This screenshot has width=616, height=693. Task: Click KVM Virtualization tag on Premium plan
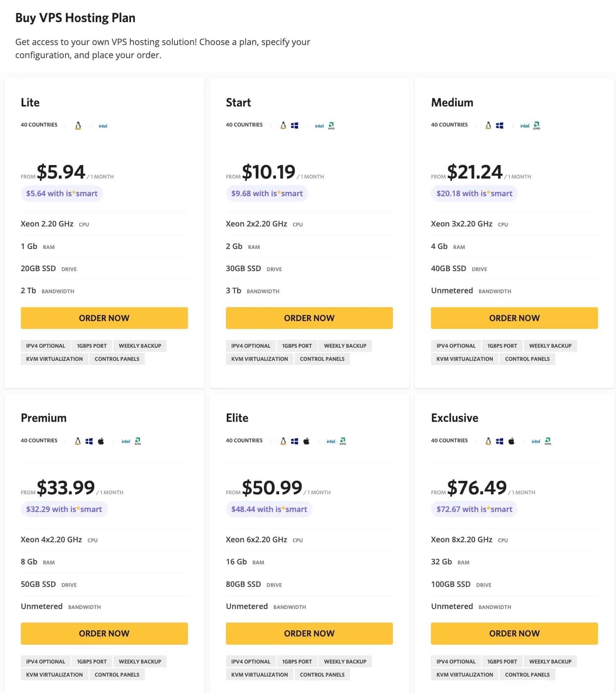[54, 675]
